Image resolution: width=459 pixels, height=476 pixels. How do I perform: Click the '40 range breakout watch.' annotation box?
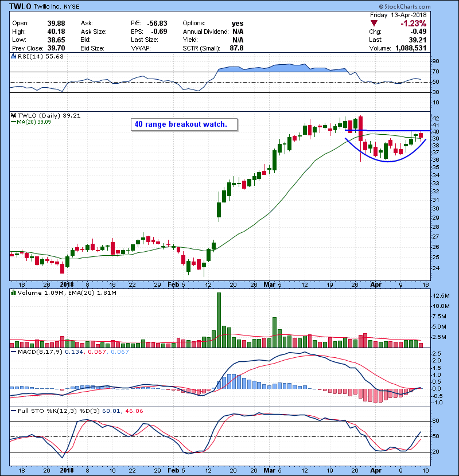coord(184,124)
